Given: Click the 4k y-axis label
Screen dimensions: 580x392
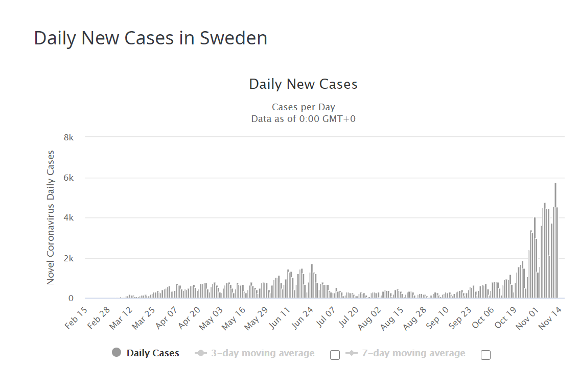Looking at the screenshot, I should (68, 218).
